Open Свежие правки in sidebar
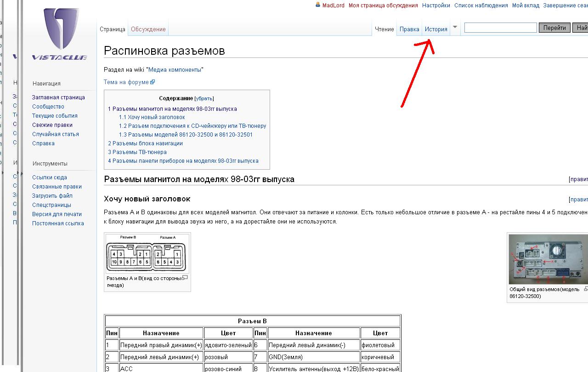Screen dimensions: 588x372 click(x=52, y=125)
